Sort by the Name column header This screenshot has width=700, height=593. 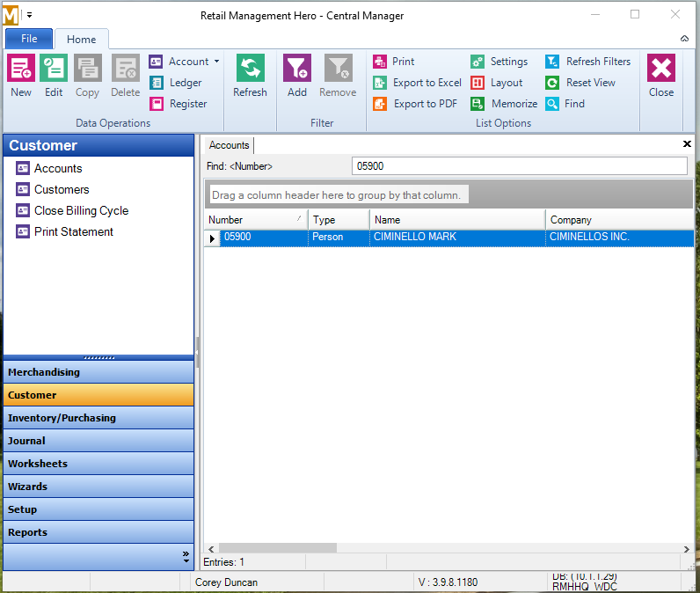(x=457, y=220)
